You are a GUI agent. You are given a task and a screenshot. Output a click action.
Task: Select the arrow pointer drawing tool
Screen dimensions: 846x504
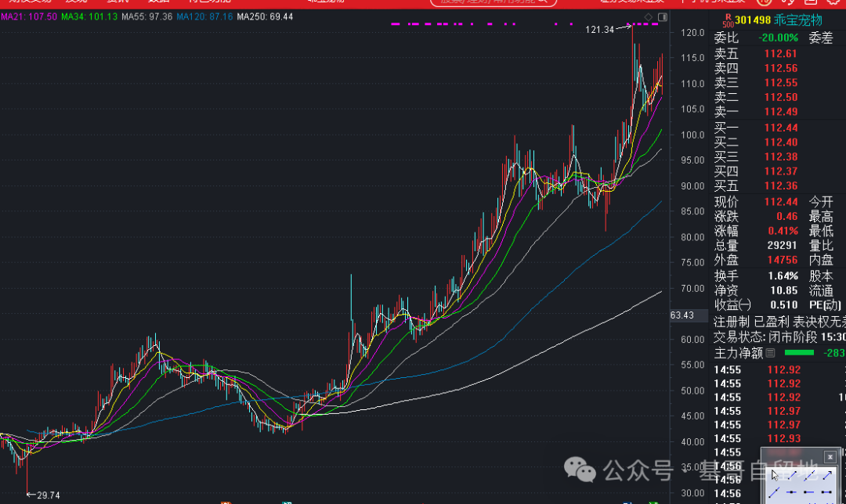click(x=775, y=475)
